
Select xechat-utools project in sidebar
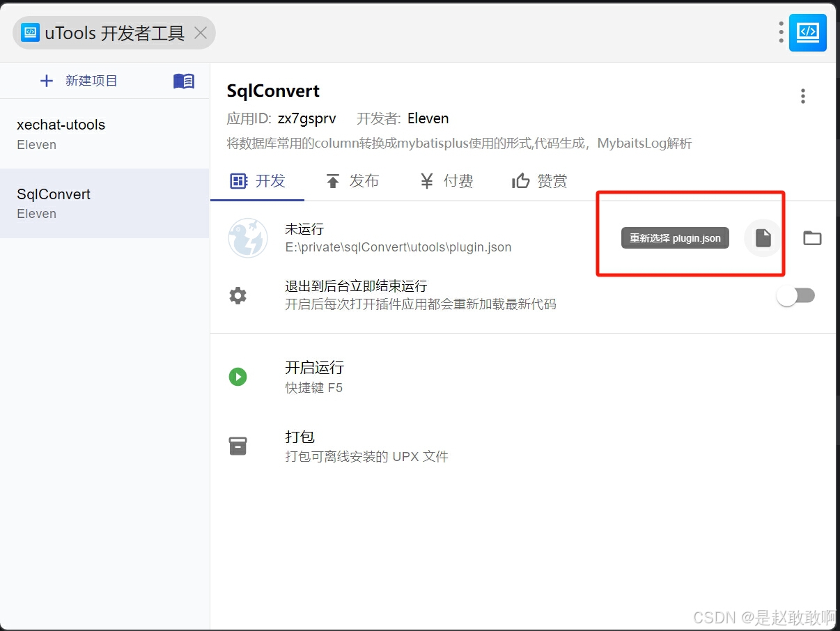[104, 134]
